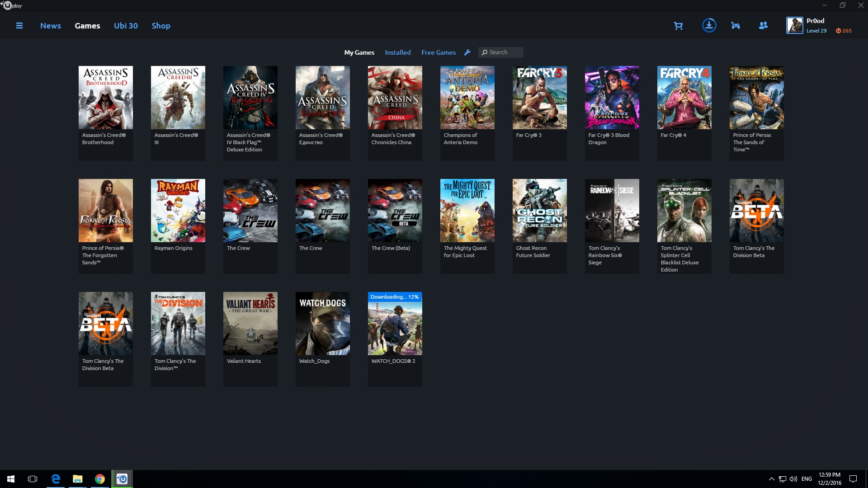Go to the Shop tab
Screen dimensions: 868x488
161,26
